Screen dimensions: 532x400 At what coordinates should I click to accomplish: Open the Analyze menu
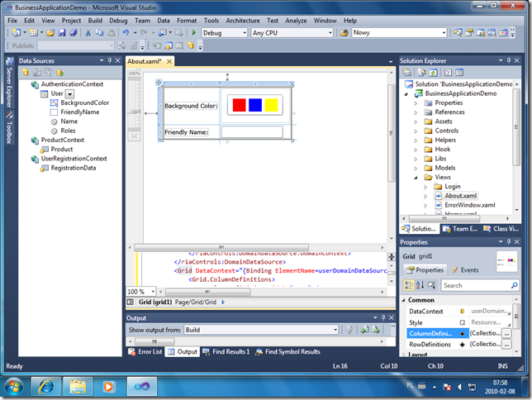pos(296,21)
